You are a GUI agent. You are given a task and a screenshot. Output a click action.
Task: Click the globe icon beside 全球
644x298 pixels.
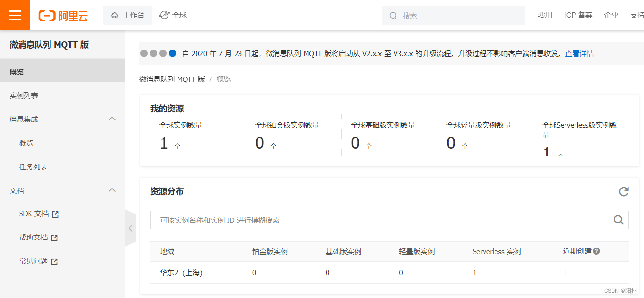click(164, 15)
